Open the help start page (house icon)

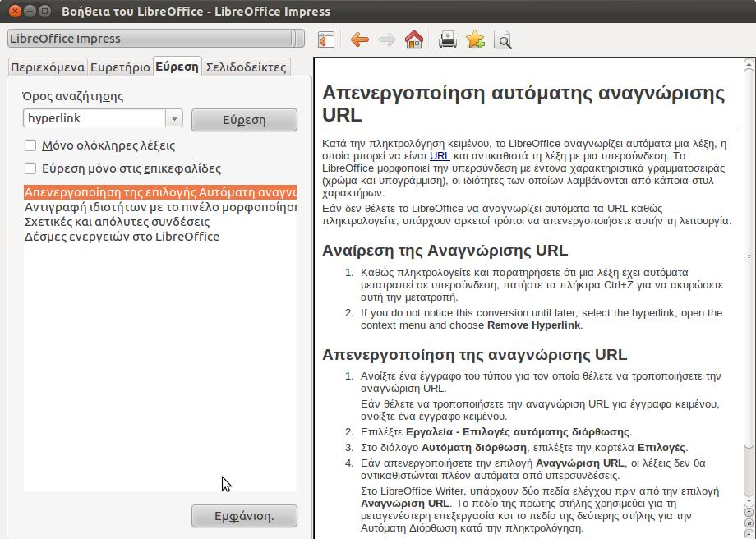click(414, 39)
